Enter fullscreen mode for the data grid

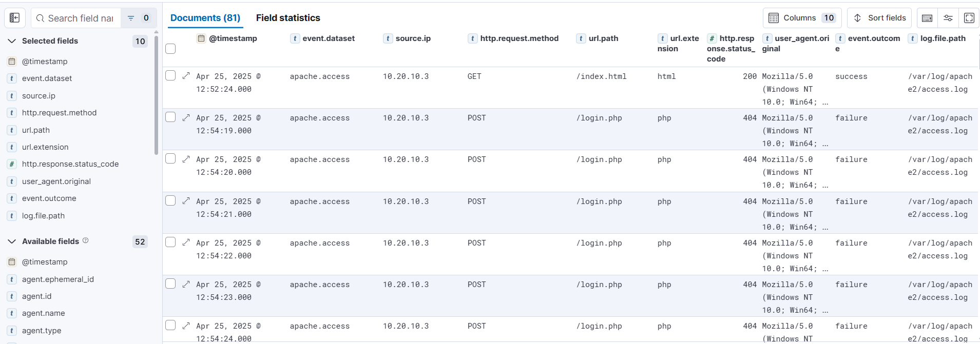(x=969, y=17)
